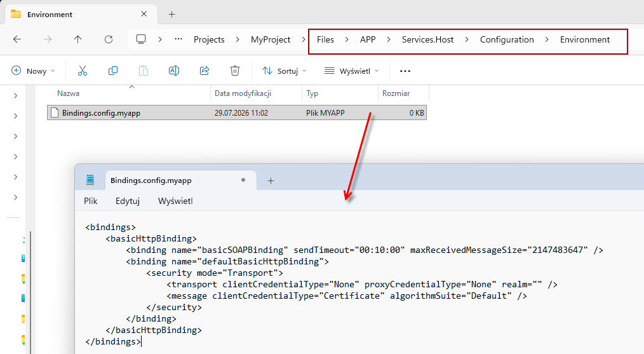Open the See more options ellipsis in toolbar
Viewport: 644px width, 354px height.
coord(405,71)
